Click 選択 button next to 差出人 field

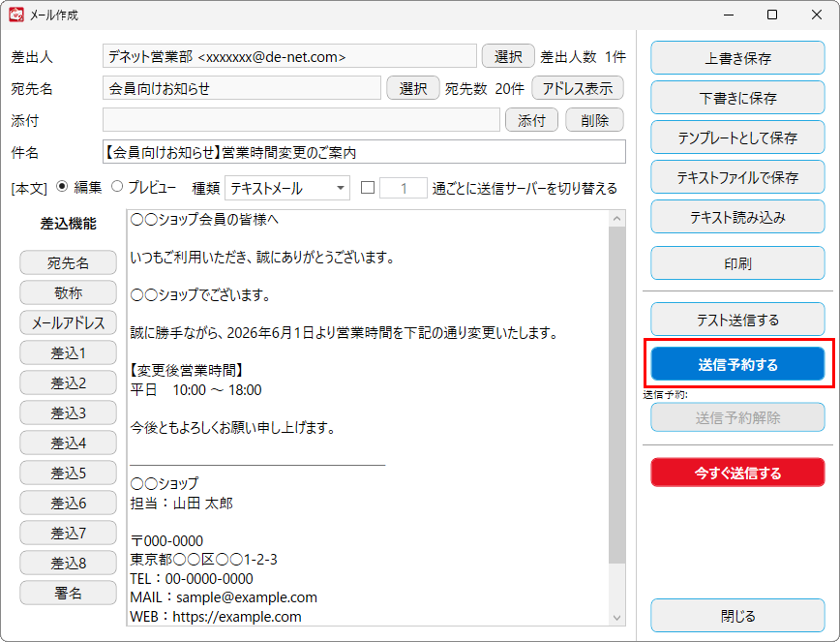(508, 56)
